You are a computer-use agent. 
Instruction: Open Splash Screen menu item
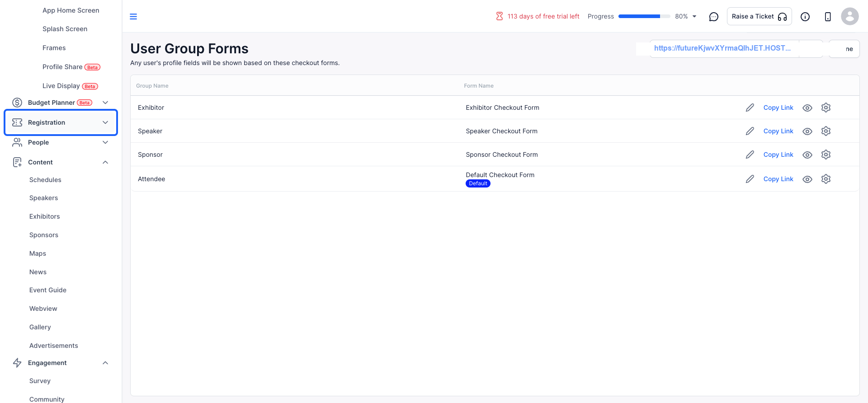(65, 29)
